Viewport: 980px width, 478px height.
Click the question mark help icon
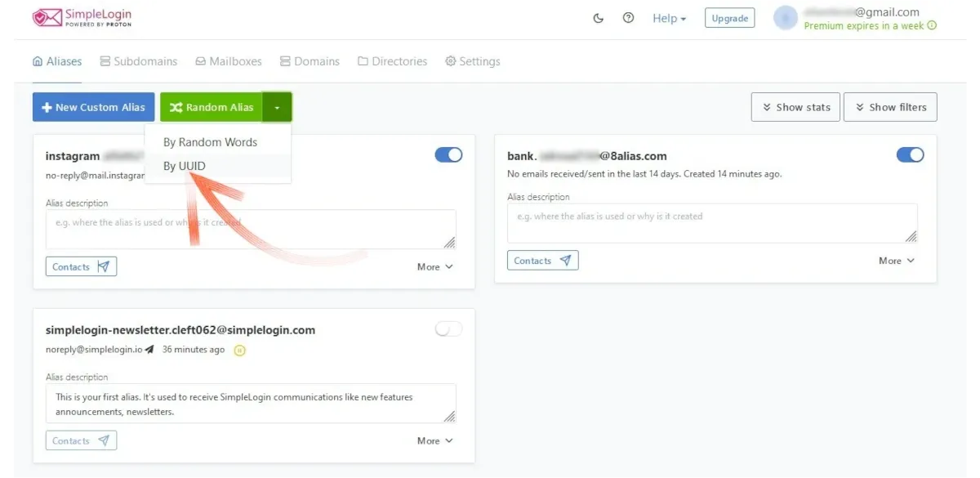click(628, 18)
